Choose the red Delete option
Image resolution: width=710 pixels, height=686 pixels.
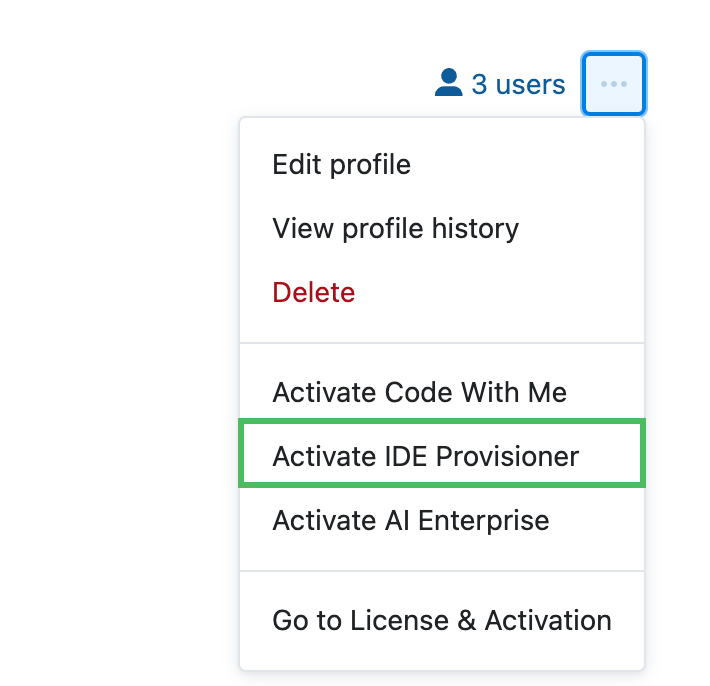click(313, 292)
